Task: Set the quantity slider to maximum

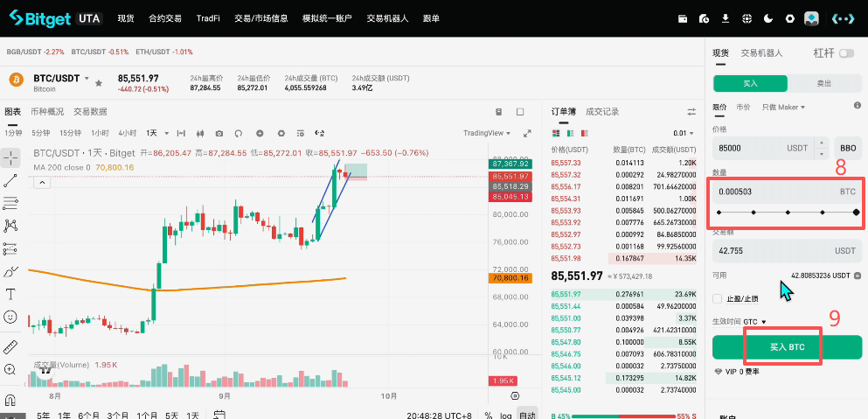Action: point(857,212)
